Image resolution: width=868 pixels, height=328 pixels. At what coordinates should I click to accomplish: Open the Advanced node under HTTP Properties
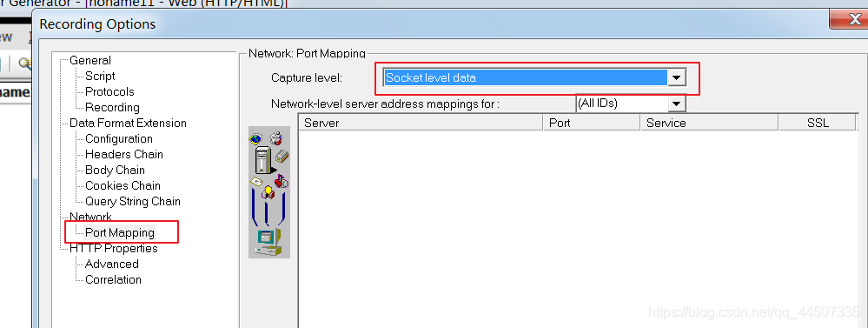[112, 264]
